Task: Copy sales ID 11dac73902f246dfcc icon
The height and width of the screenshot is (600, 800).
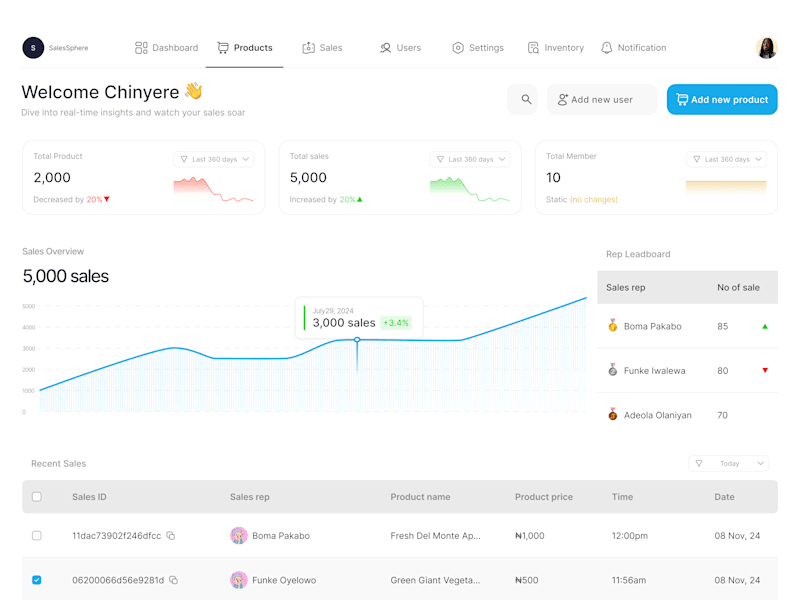Action: click(171, 536)
